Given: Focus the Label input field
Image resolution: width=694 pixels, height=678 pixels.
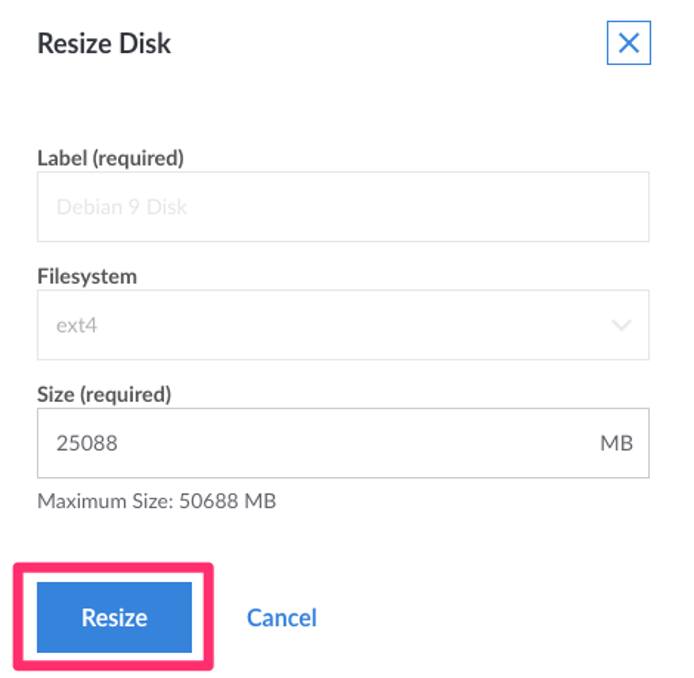Looking at the screenshot, I should click(x=342, y=207).
